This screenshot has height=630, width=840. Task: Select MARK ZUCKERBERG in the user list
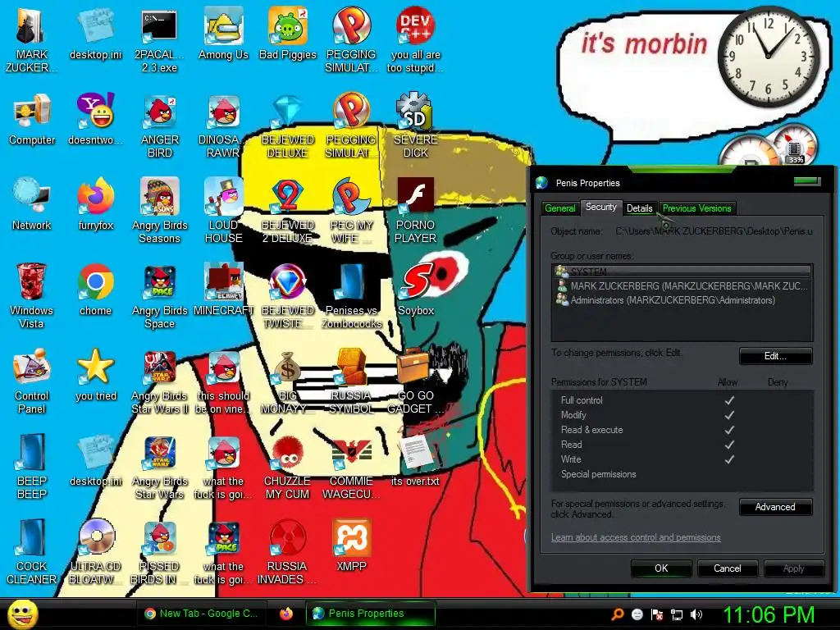[x=682, y=286]
